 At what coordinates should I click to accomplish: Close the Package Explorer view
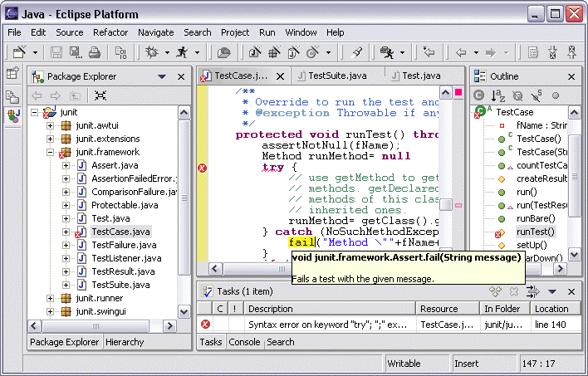pos(181,76)
